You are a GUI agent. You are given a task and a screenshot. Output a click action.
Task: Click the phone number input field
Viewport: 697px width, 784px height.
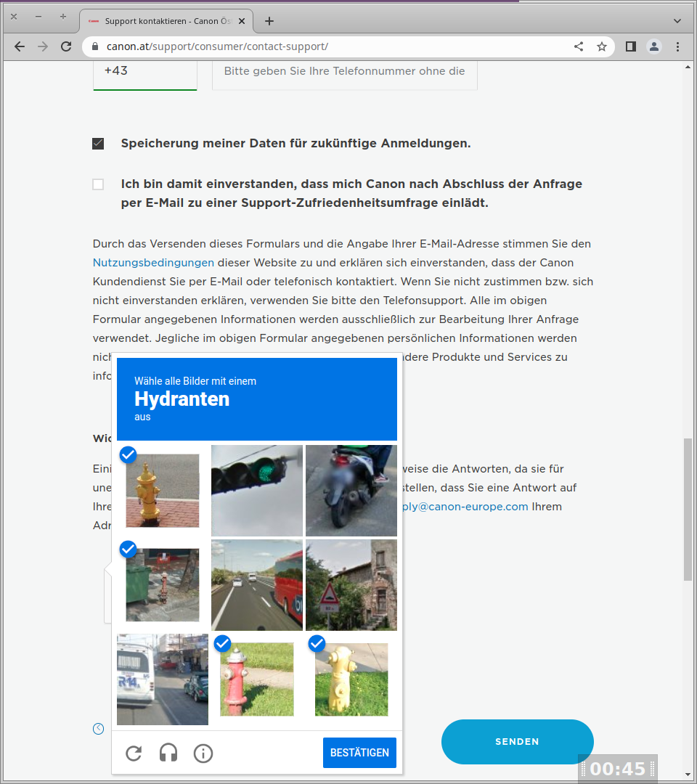[x=344, y=72]
